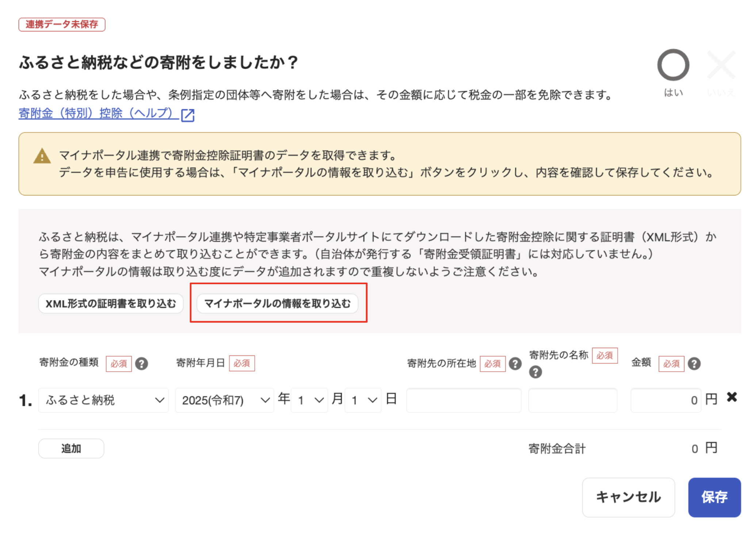Click the blue 保存 button
The height and width of the screenshot is (534, 756).
(714, 497)
